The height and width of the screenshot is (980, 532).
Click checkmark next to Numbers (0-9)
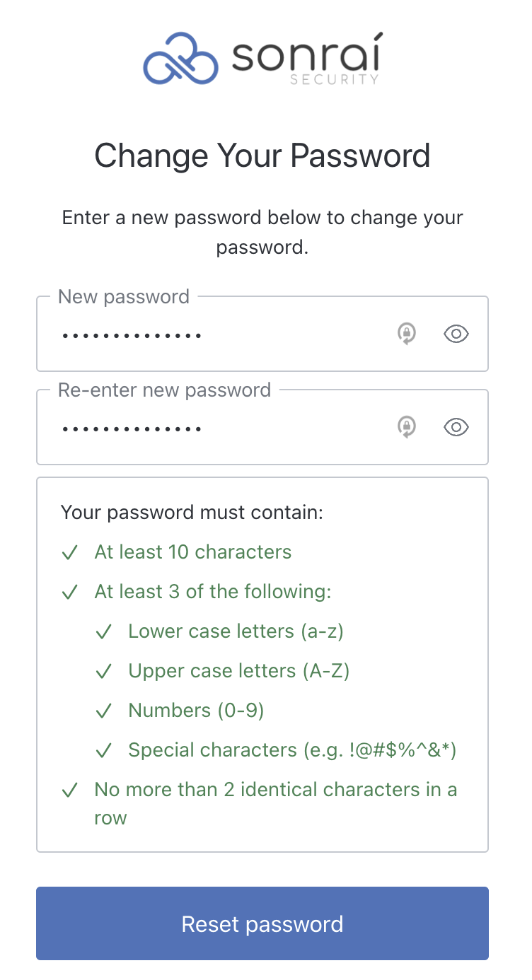coord(103,711)
